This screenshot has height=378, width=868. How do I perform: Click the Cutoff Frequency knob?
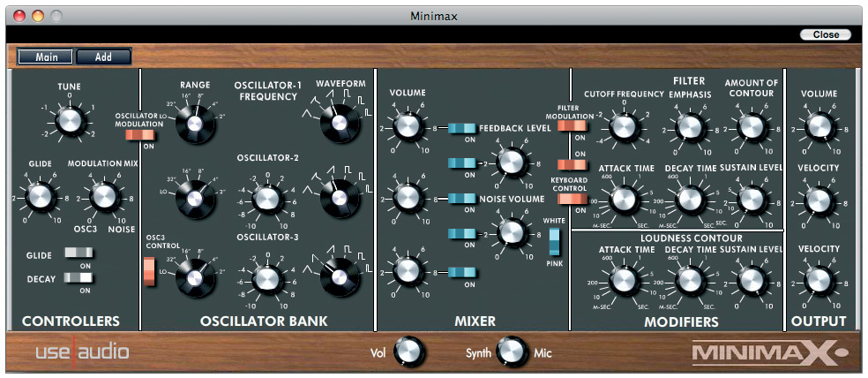click(624, 126)
